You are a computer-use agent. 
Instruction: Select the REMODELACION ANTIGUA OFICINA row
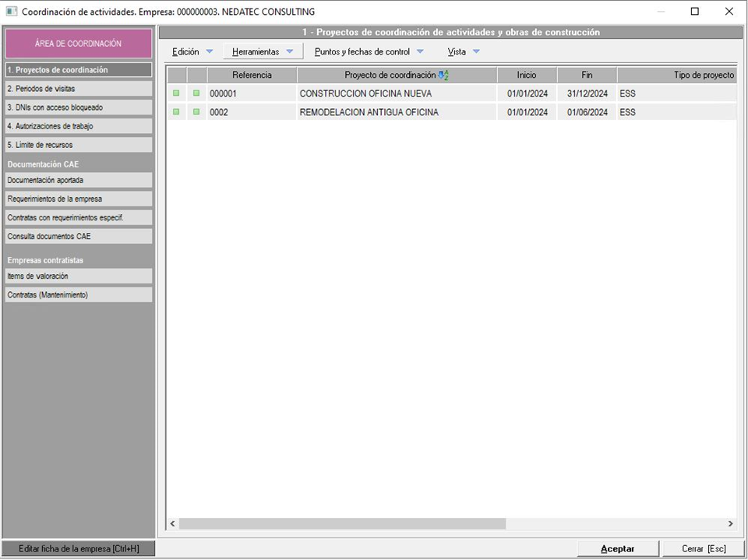pos(369,112)
